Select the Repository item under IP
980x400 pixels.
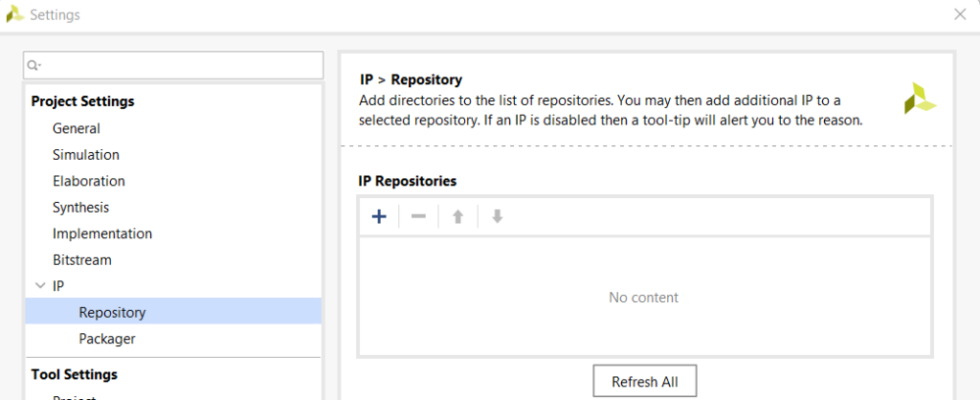pyautogui.click(x=112, y=312)
